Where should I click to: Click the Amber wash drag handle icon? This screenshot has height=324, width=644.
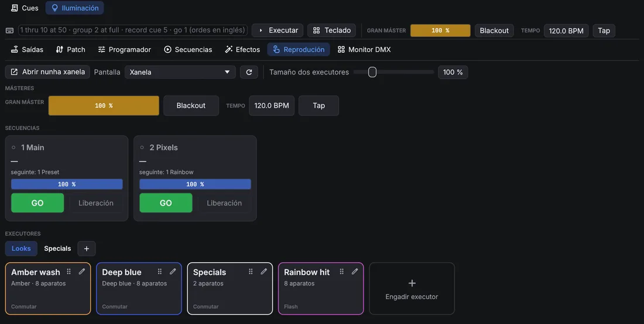coord(69,271)
